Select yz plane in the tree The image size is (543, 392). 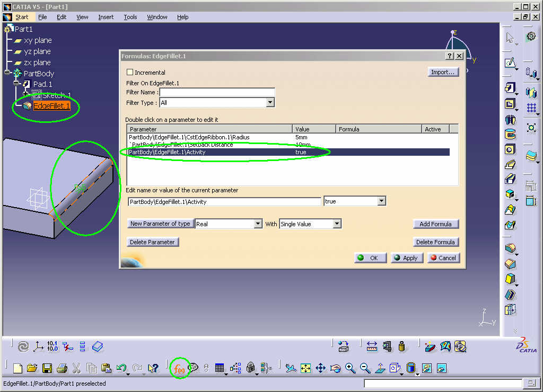38,51
